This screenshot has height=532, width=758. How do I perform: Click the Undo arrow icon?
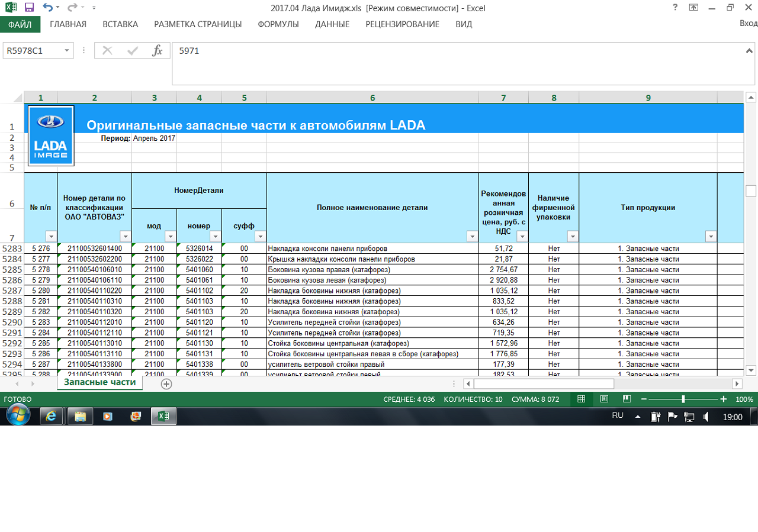coord(47,8)
